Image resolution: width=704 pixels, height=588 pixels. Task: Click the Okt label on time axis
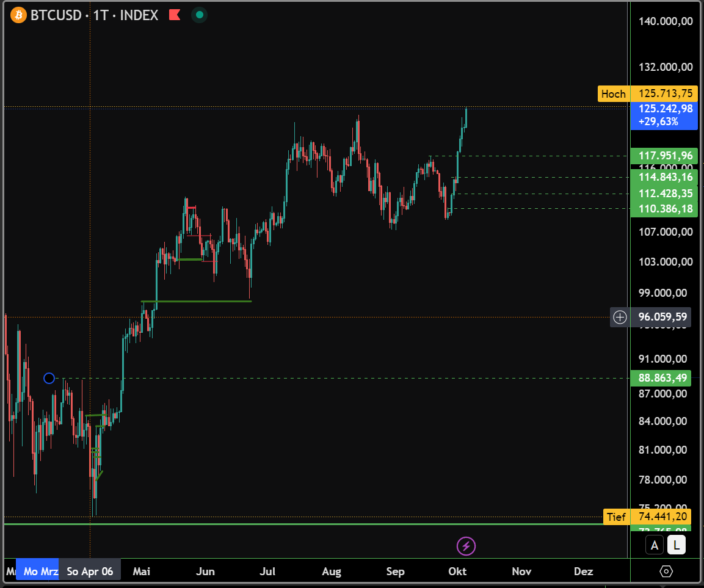[457, 572]
